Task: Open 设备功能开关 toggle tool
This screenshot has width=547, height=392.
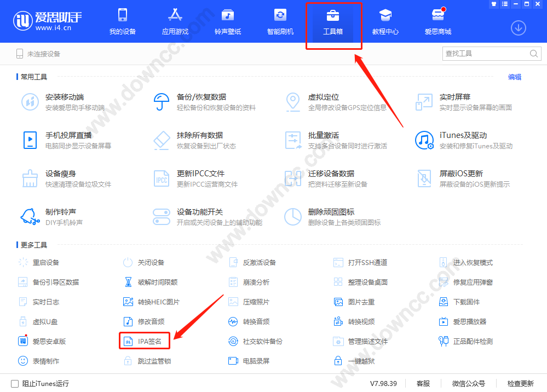Action: (x=199, y=212)
